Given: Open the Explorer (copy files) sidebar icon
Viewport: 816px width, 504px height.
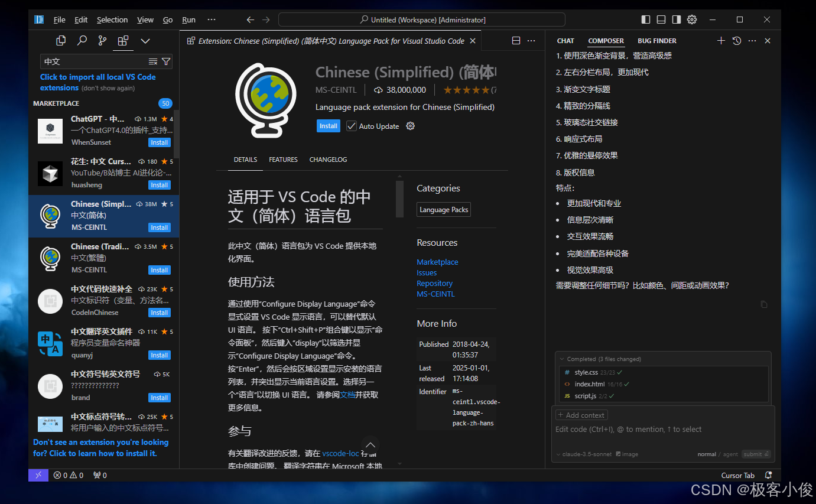Looking at the screenshot, I should tap(61, 41).
